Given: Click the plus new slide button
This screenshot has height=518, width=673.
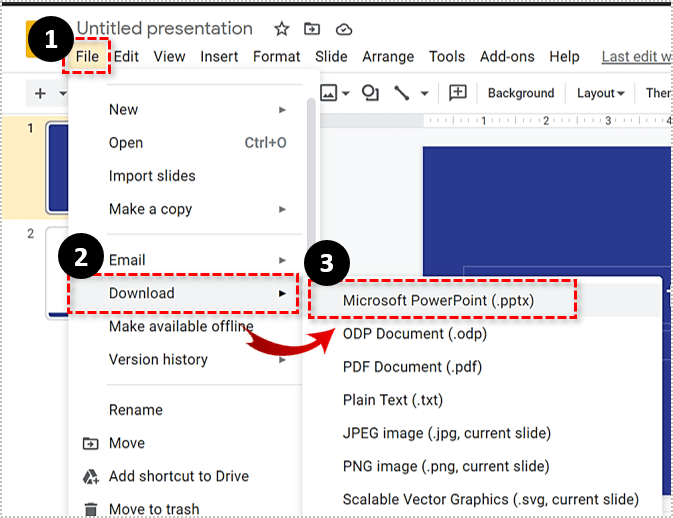Looking at the screenshot, I should click(40, 93).
